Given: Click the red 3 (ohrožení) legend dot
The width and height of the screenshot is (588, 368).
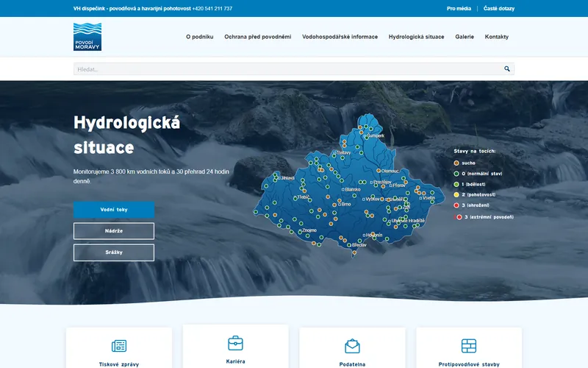Looking at the screenshot, I should pyautogui.click(x=456, y=205).
